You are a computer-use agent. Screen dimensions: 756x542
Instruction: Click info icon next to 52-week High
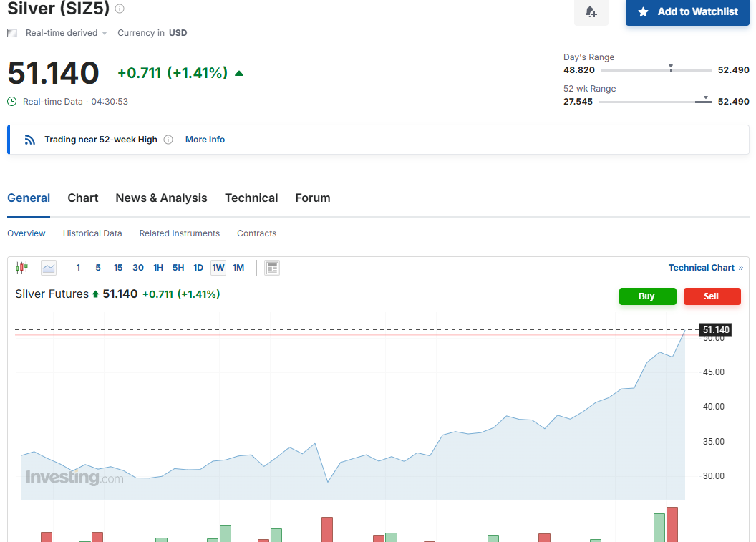pos(168,140)
